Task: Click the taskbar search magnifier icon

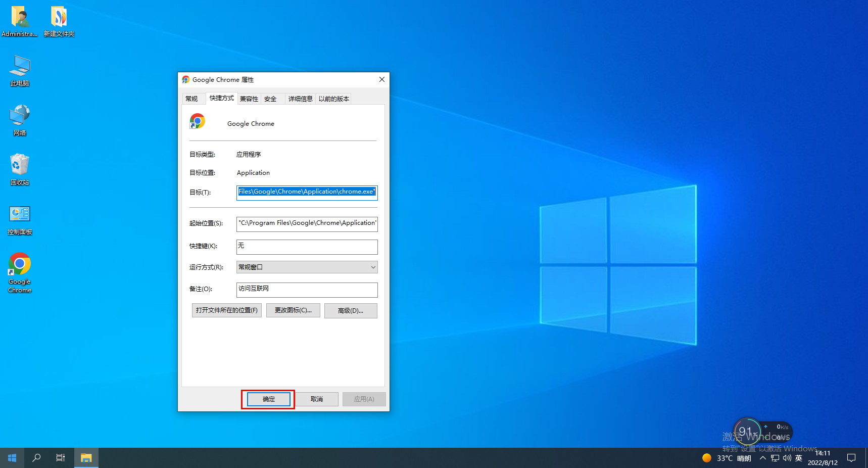Action: click(36, 458)
